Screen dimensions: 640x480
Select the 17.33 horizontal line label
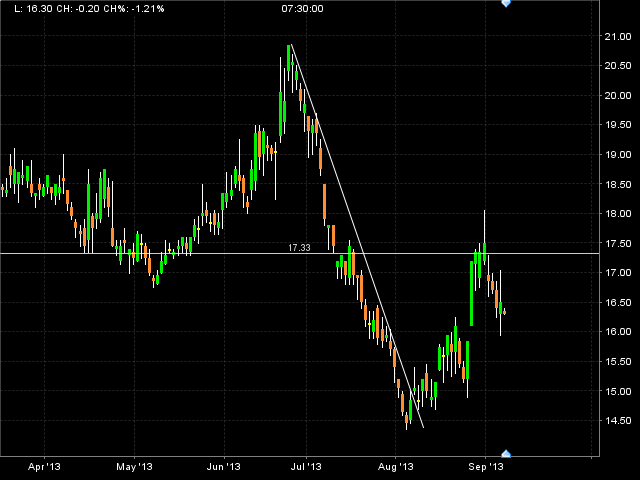299,248
